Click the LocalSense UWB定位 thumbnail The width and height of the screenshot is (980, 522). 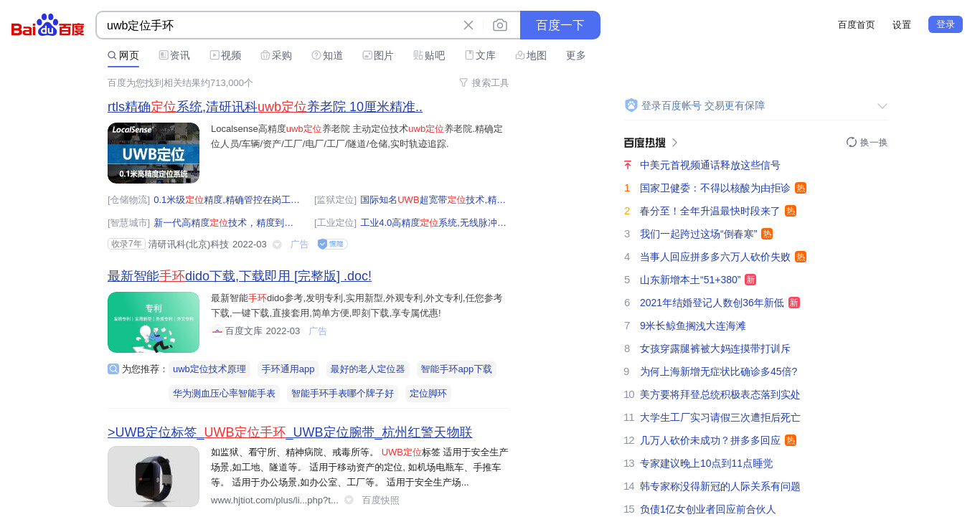154,153
